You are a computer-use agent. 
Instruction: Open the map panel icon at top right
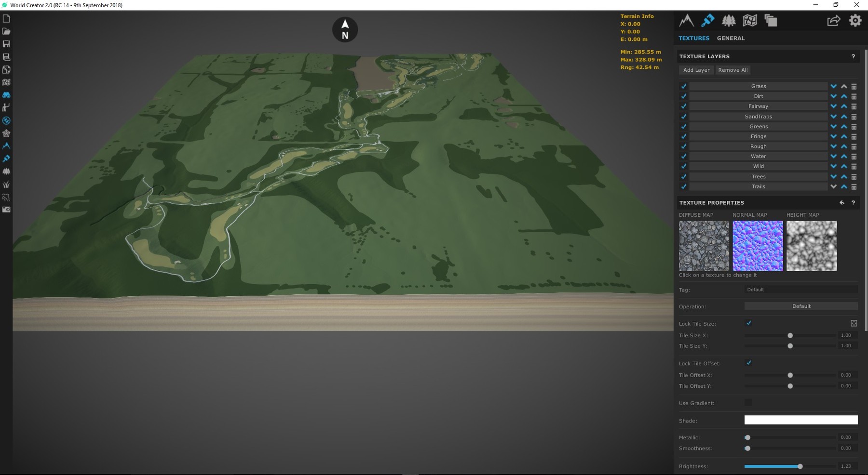pyautogui.click(x=749, y=20)
